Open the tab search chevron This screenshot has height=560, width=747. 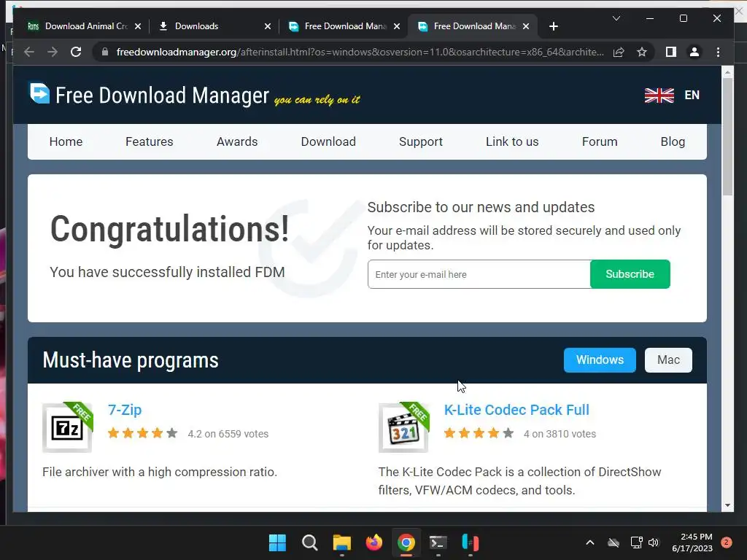pos(616,18)
